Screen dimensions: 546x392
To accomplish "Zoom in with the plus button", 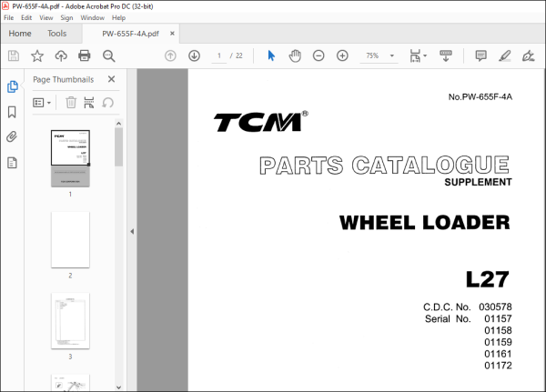I will click(x=342, y=55).
